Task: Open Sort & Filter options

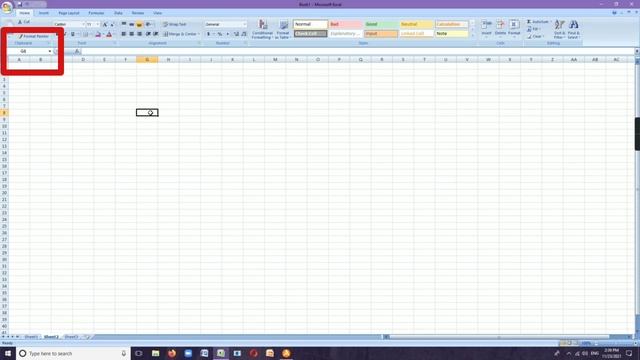Action: coord(560,29)
